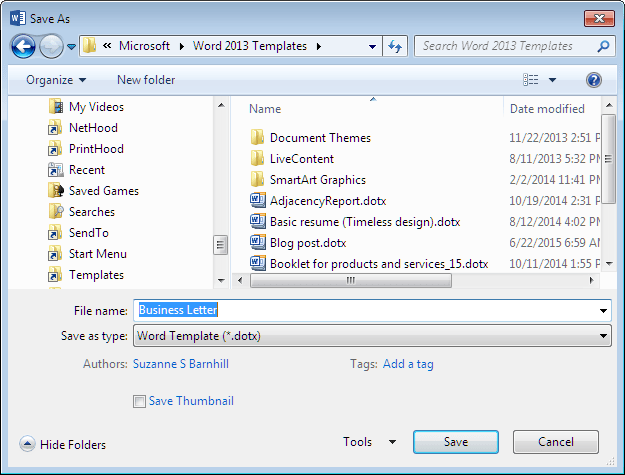Select the Saved Games text in navigation pane

[104, 191]
